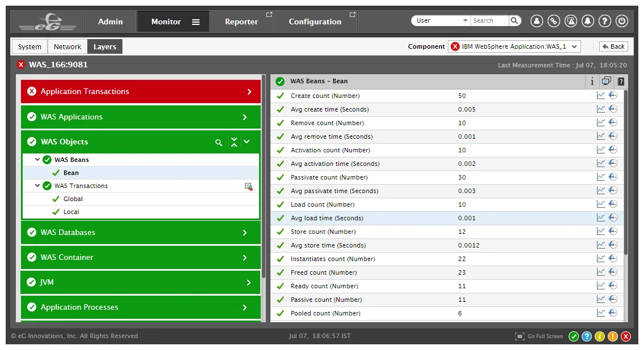The image size is (644, 350).
Task: Click Instantiates count (Number) measure
Action: tap(333, 259)
